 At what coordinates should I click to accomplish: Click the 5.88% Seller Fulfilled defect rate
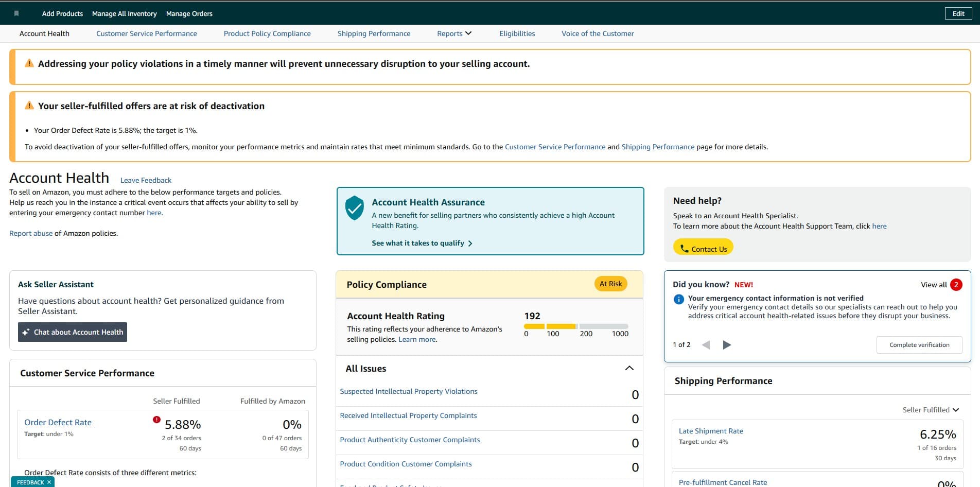[x=183, y=425]
